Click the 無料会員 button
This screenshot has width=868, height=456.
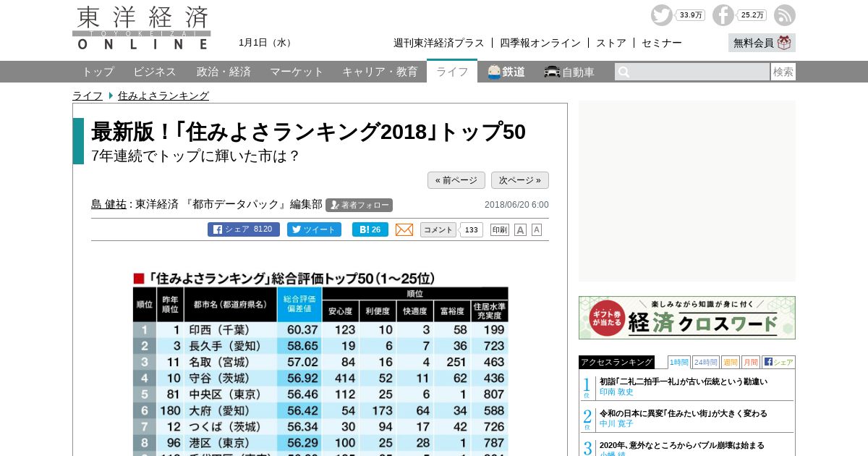pos(762,43)
